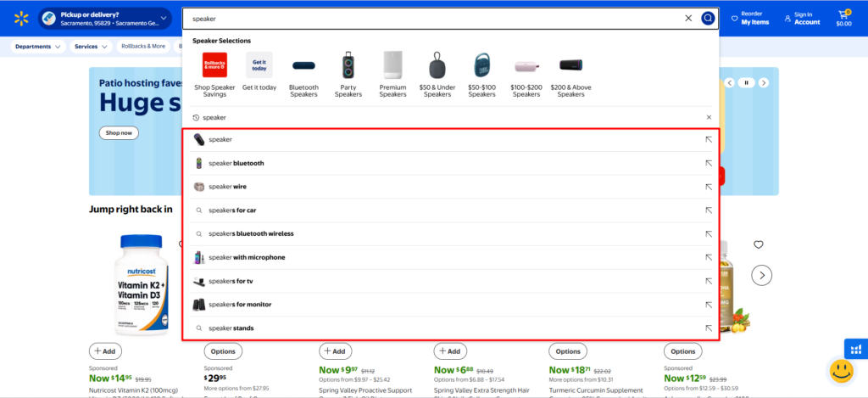The image size is (868, 398).
Task: Choose Premium Speakers category
Action: coord(393,75)
